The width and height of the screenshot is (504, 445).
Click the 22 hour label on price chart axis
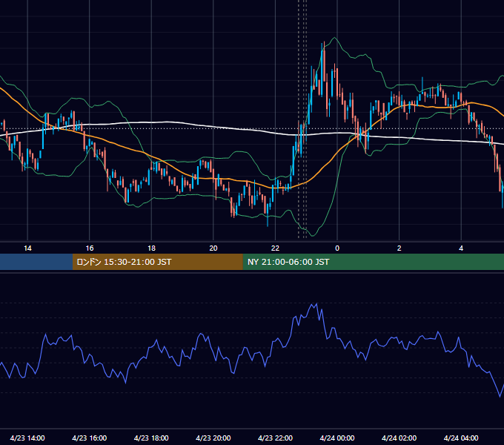pyautogui.click(x=275, y=248)
